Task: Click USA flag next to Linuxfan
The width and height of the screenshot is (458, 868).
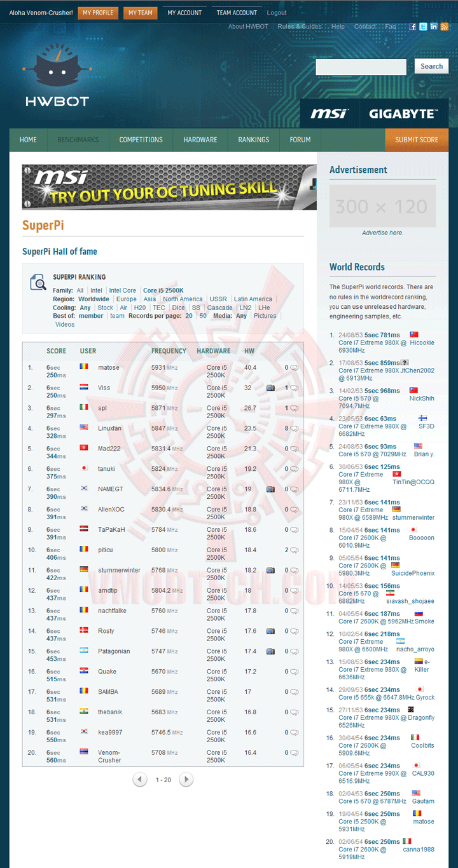Action: (84, 428)
